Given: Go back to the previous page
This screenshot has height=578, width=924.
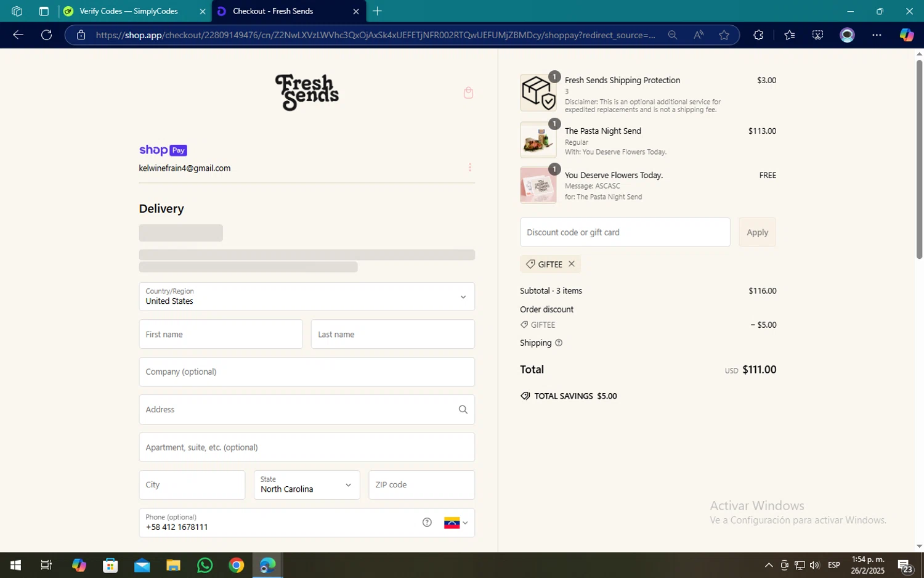Looking at the screenshot, I should [18, 35].
